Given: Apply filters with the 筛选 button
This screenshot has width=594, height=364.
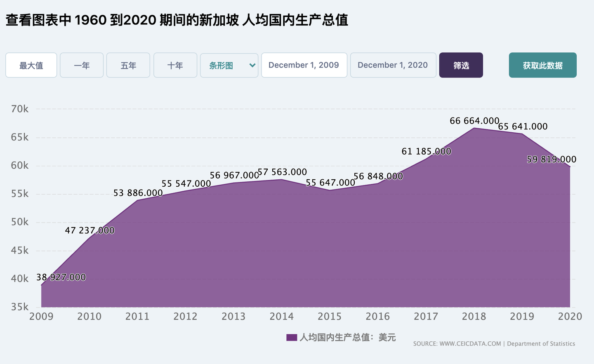Looking at the screenshot, I should [461, 65].
